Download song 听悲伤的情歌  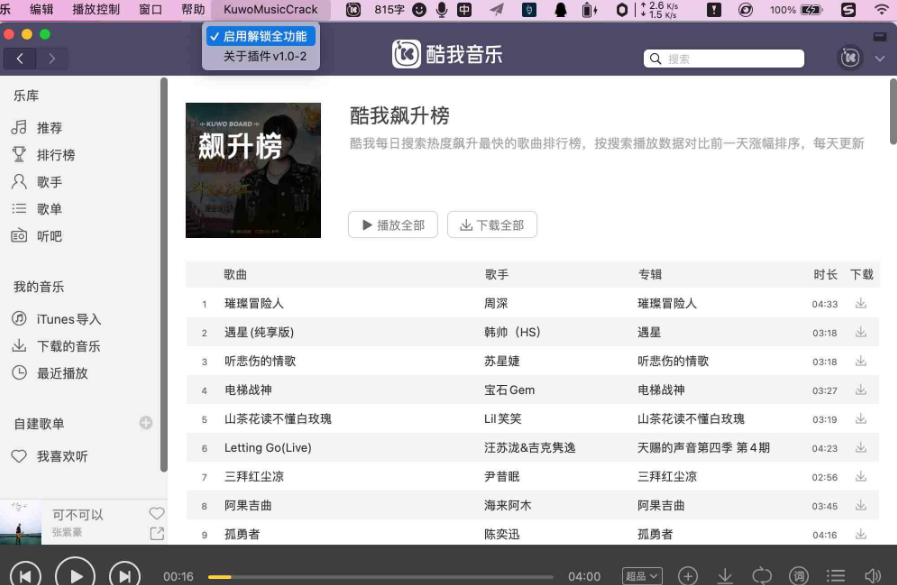tap(860, 361)
